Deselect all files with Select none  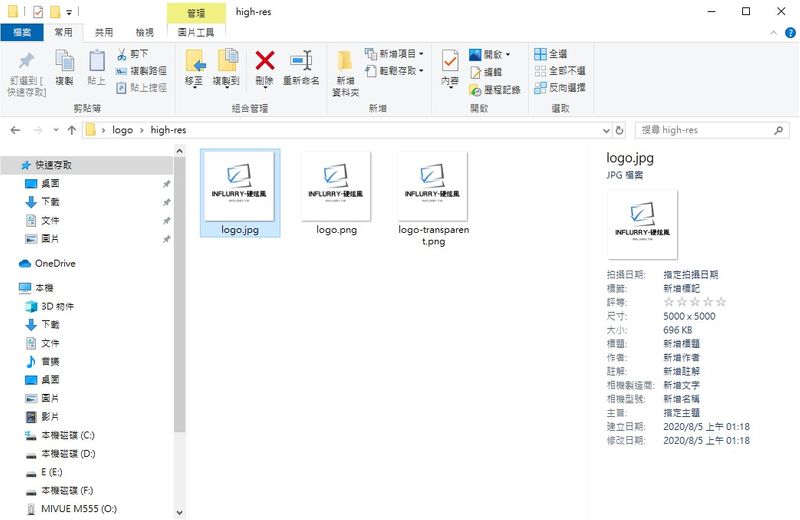(x=560, y=71)
